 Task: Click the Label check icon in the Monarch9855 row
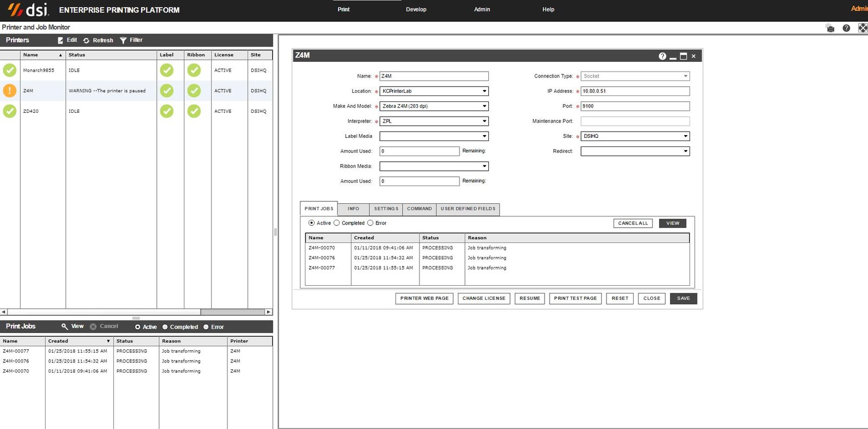167,70
